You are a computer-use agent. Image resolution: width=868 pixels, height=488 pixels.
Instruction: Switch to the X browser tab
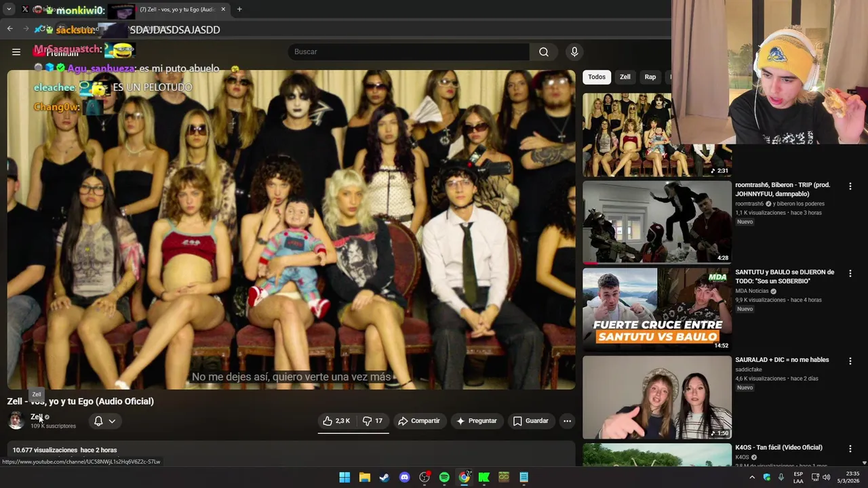pyautogui.click(x=25, y=9)
